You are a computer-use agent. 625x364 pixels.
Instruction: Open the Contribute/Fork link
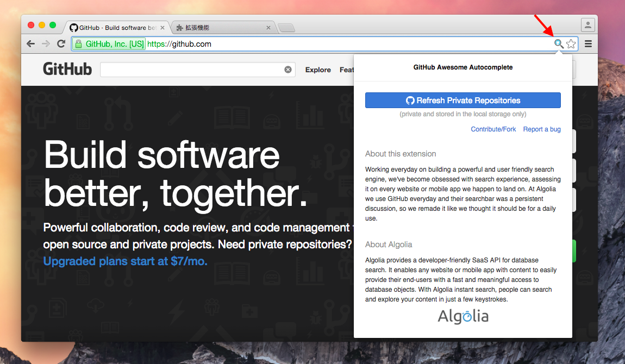pos(493,129)
